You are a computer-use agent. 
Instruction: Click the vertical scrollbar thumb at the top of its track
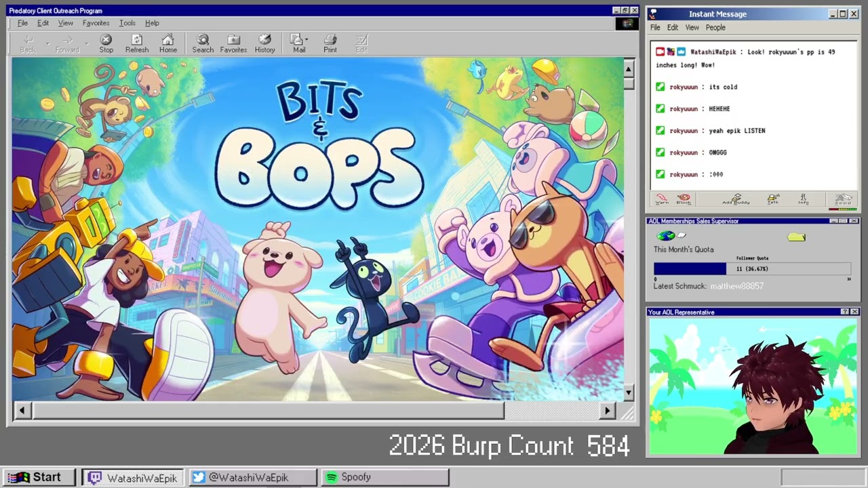[629, 83]
